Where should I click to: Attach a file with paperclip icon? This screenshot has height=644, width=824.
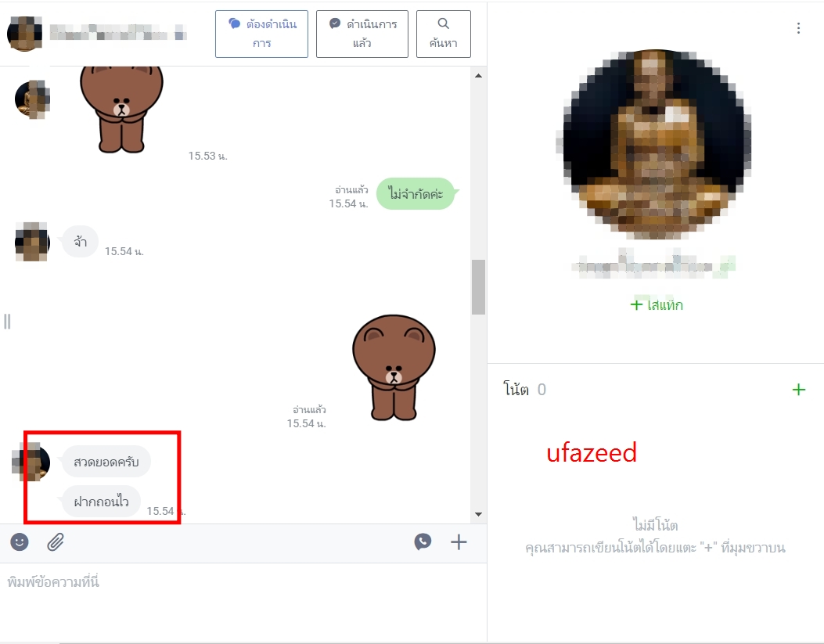pos(56,541)
